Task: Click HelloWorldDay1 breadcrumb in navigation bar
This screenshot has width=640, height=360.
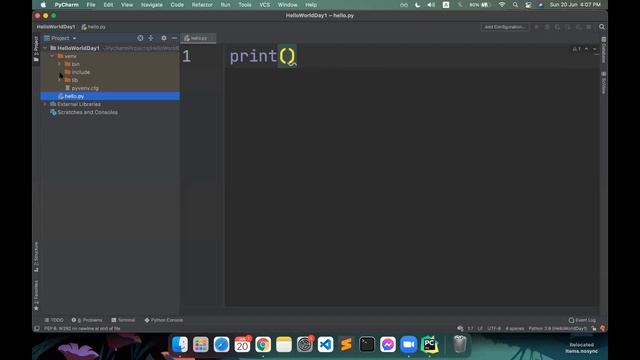Action: (56, 27)
